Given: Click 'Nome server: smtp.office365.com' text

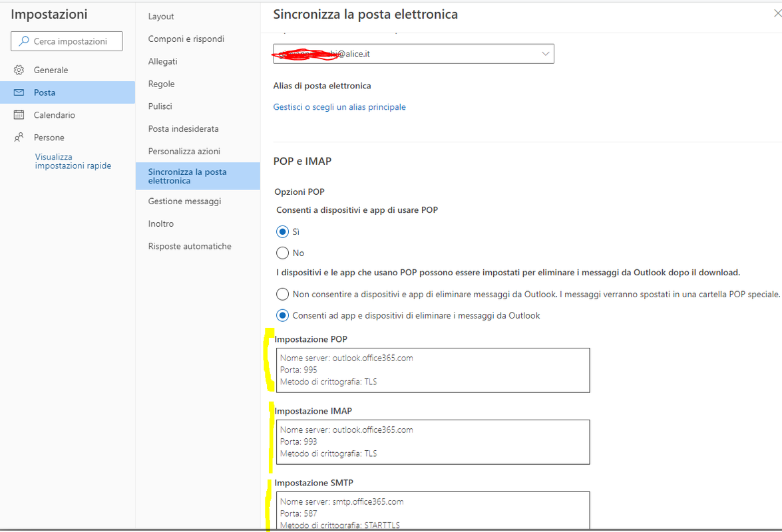Looking at the screenshot, I should (341, 501).
